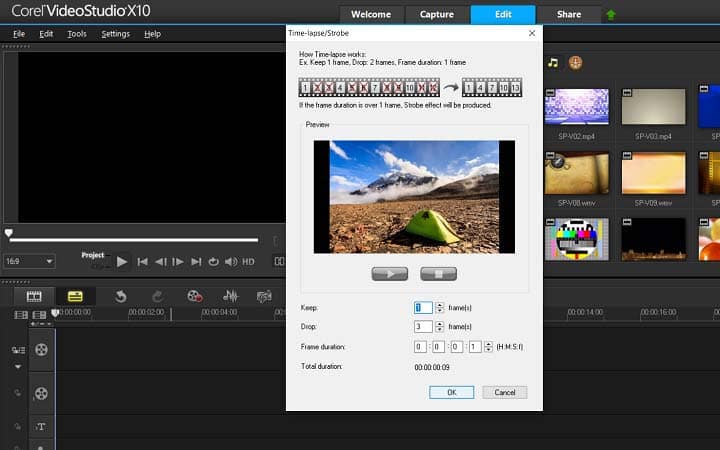Toggle the Title track T icon

click(41, 427)
